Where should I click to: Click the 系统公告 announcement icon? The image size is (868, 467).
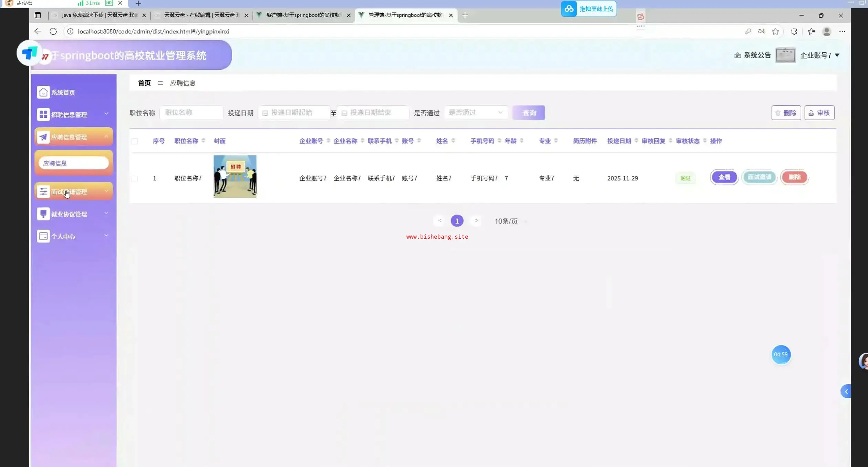tap(737, 55)
